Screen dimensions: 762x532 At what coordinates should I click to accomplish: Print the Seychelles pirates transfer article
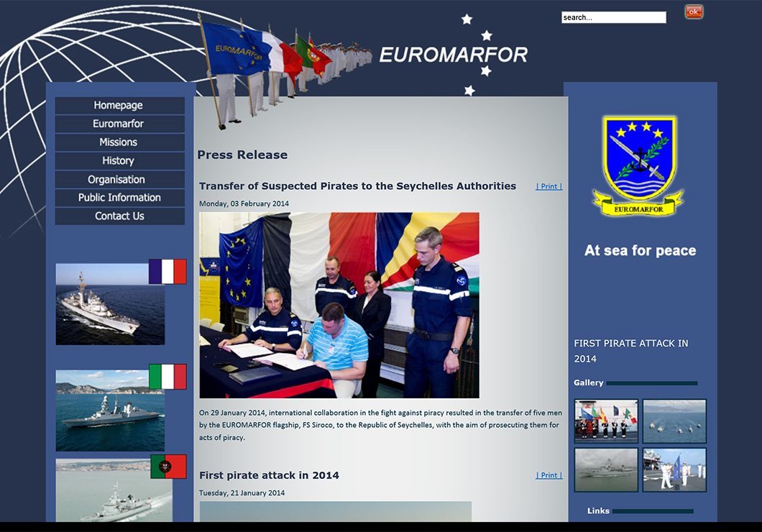[x=549, y=187]
